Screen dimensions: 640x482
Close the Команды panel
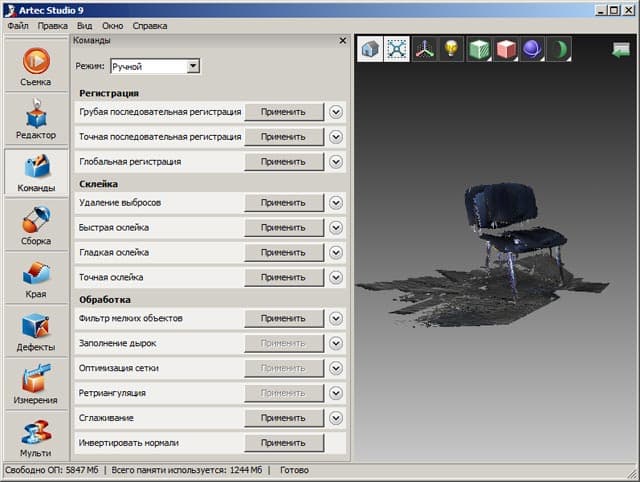(342, 40)
